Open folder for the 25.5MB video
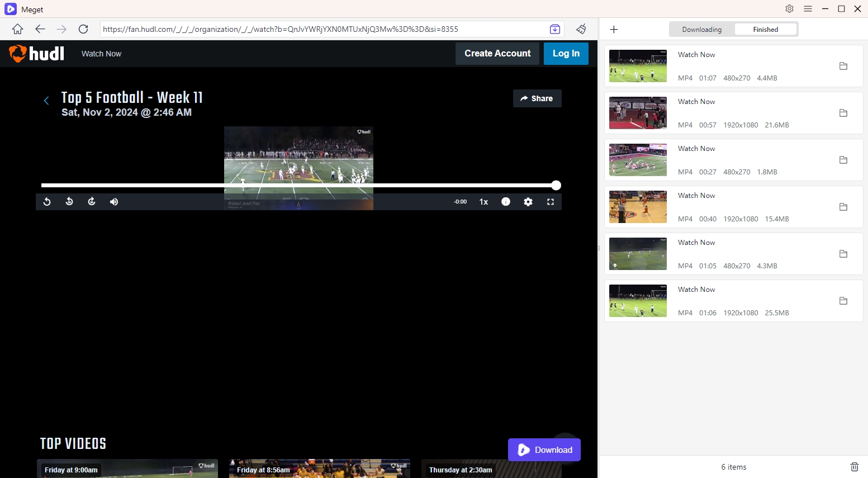Image resolution: width=868 pixels, height=478 pixels. click(x=843, y=301)
